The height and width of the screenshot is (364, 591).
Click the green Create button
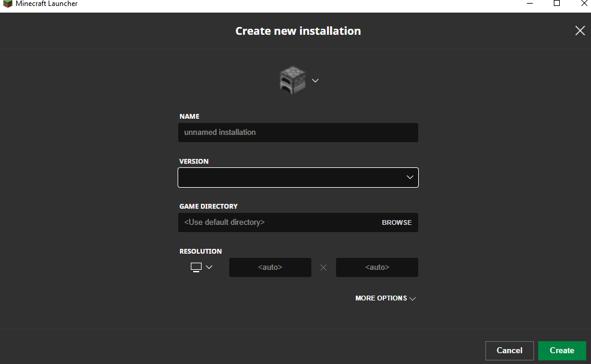(x=562, y=350)
